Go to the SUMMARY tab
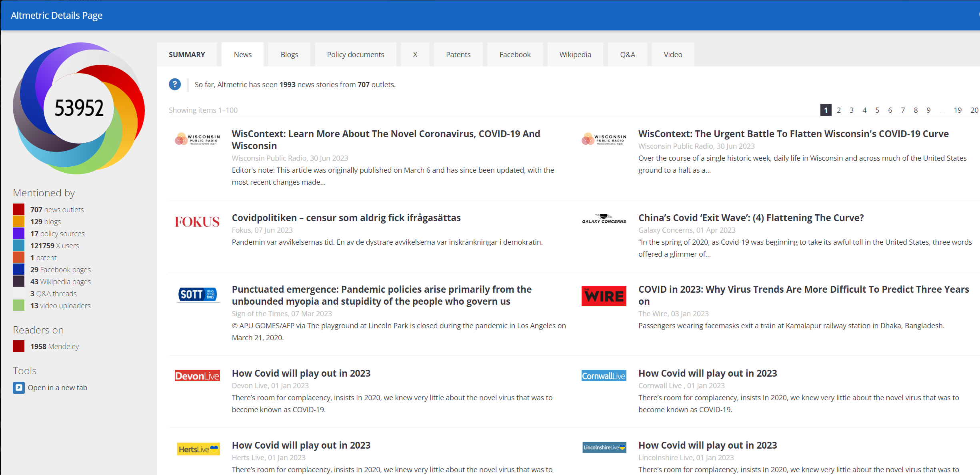The height and width of the screenshot is (475, 980). 187,55
